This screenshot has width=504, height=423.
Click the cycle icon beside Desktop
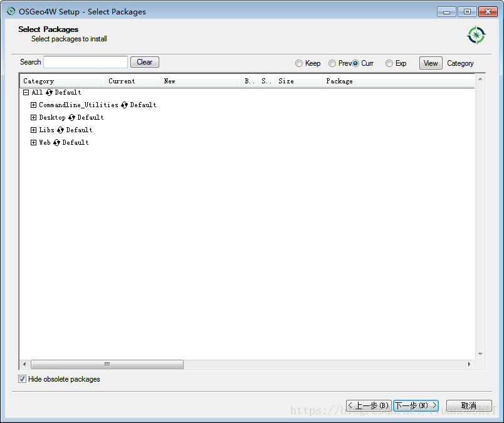tap(71, 118)
